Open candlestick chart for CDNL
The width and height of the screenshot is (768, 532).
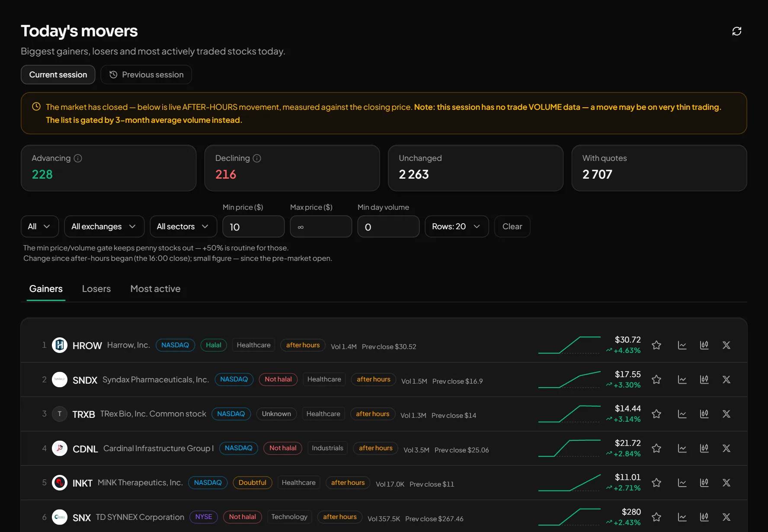coord(704,448)
